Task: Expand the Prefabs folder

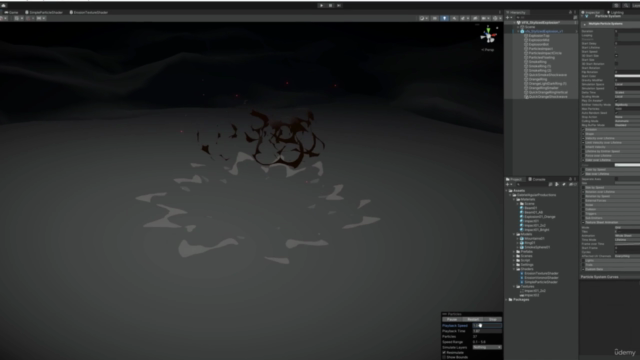Action: (514, 252)
